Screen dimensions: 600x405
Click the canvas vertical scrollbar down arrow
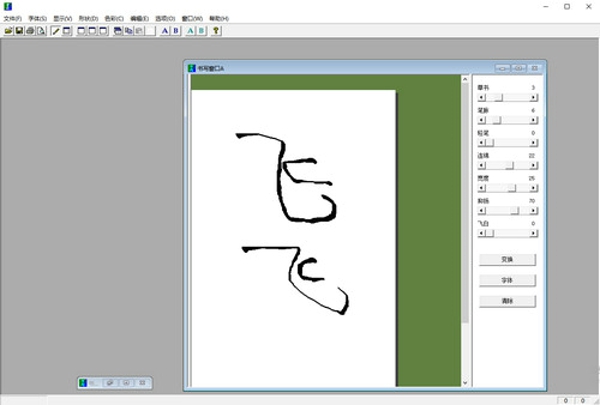[464, 382]
